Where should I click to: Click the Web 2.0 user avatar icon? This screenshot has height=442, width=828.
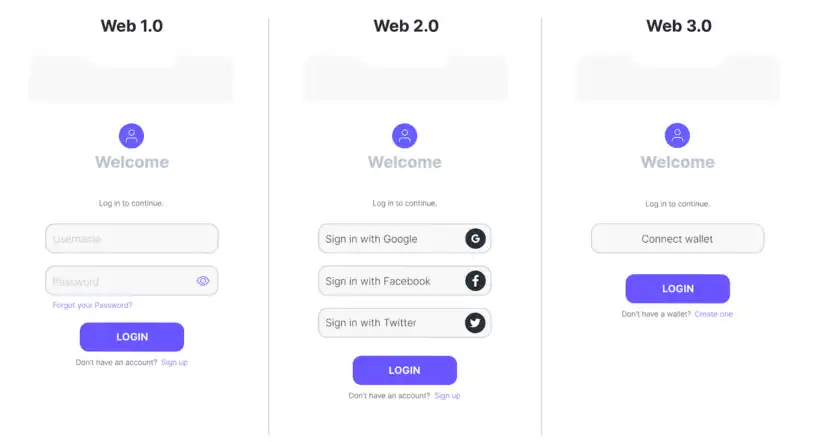point(404,136)
